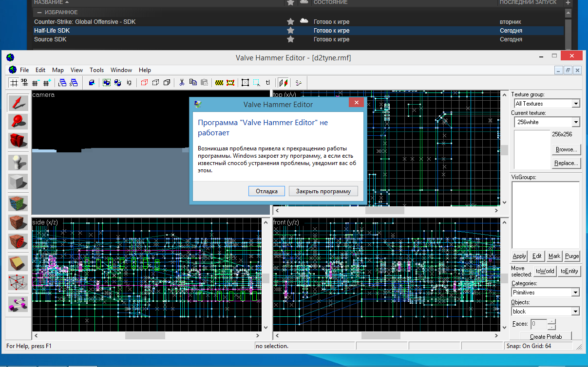Open the Window menu

(x=121, y=70)
